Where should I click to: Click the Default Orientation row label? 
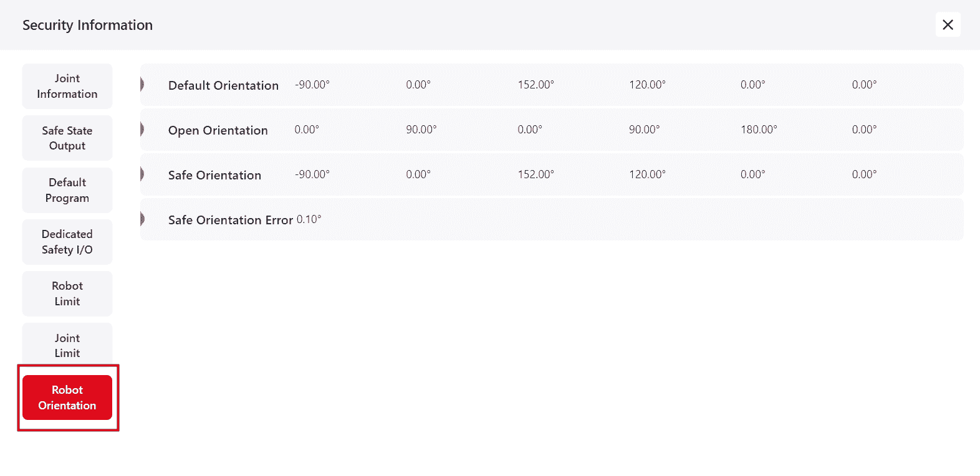tap(223, 85)
